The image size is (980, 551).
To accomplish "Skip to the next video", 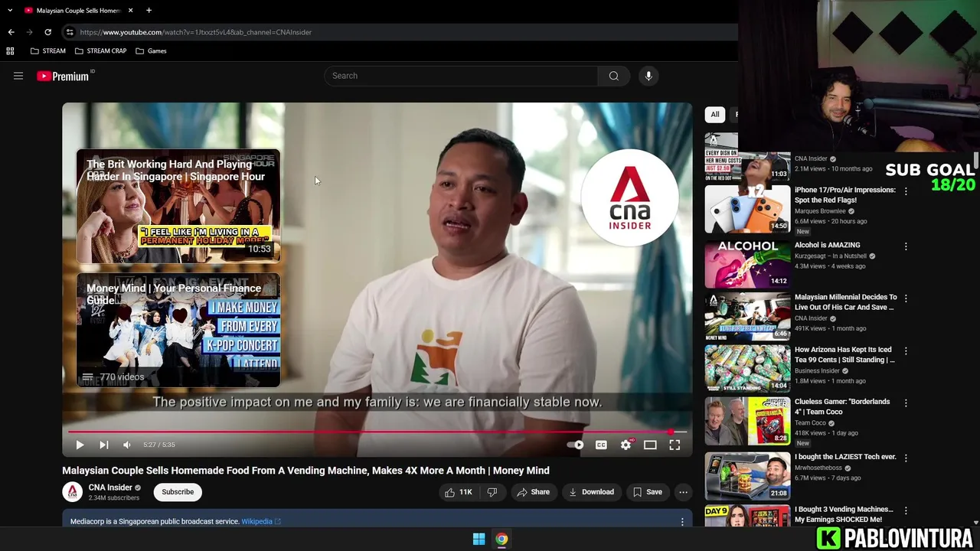I will point(103,445).
